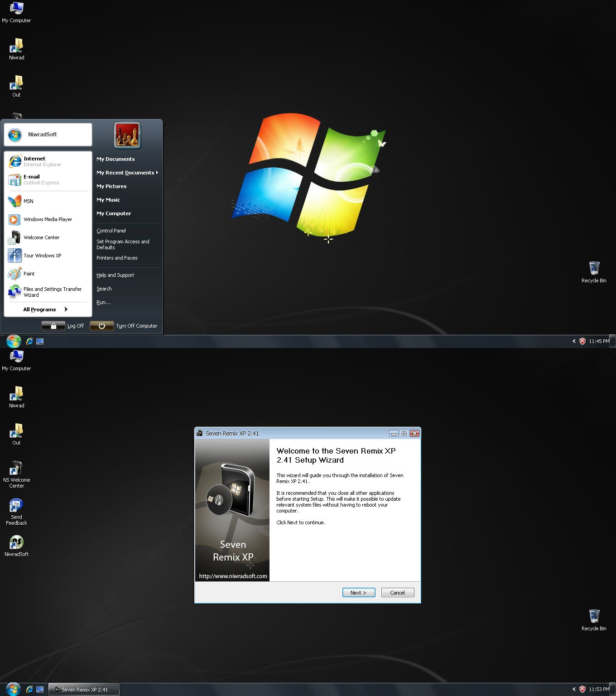Viewport: 616px width, 696px height.
Task: Click the Turn Off Computer power button
Action: pyautogui.click(x=102, y=326)
